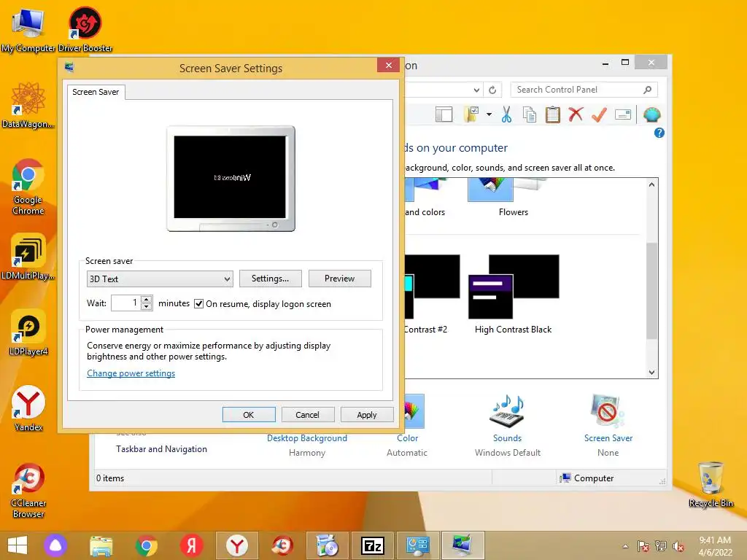The width and height of the screenshot is (747, 560).
Task: Click the scissors Cut toolbar icon
Action: click(506, 114)
